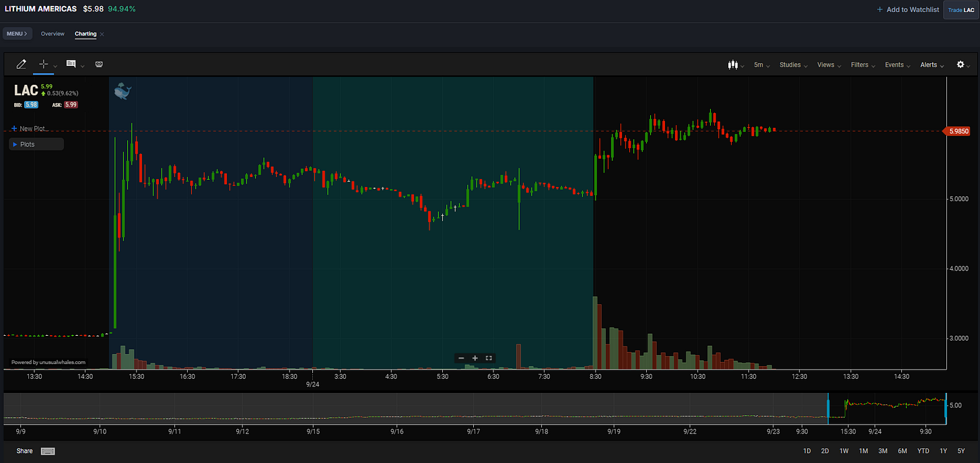Select the Charting tab
The image size is (980, 463).
(85, 34)
